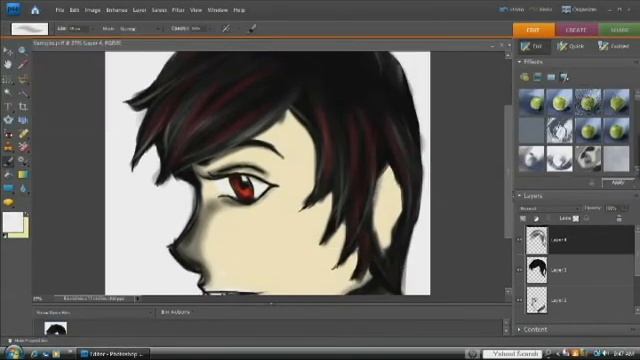Open the Filter menu
The width and height of the screenshot is (640, 360).
click(178, 10)
